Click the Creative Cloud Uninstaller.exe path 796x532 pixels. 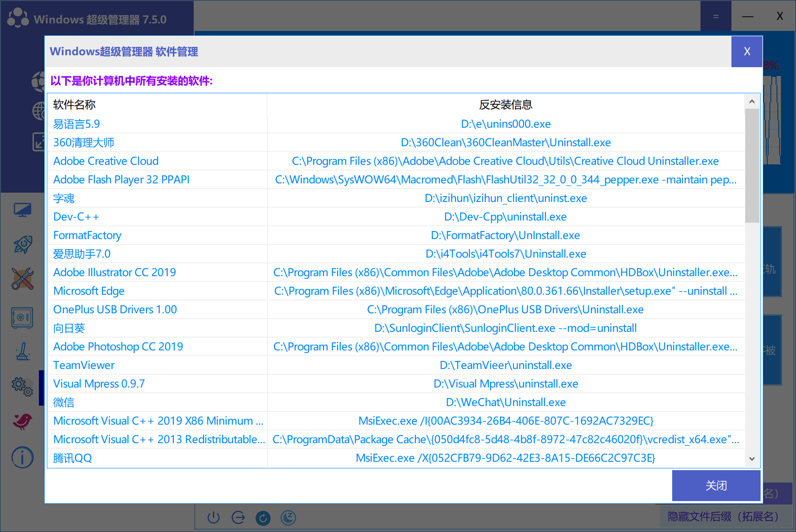pyautogui.click(x=505, y=161)
